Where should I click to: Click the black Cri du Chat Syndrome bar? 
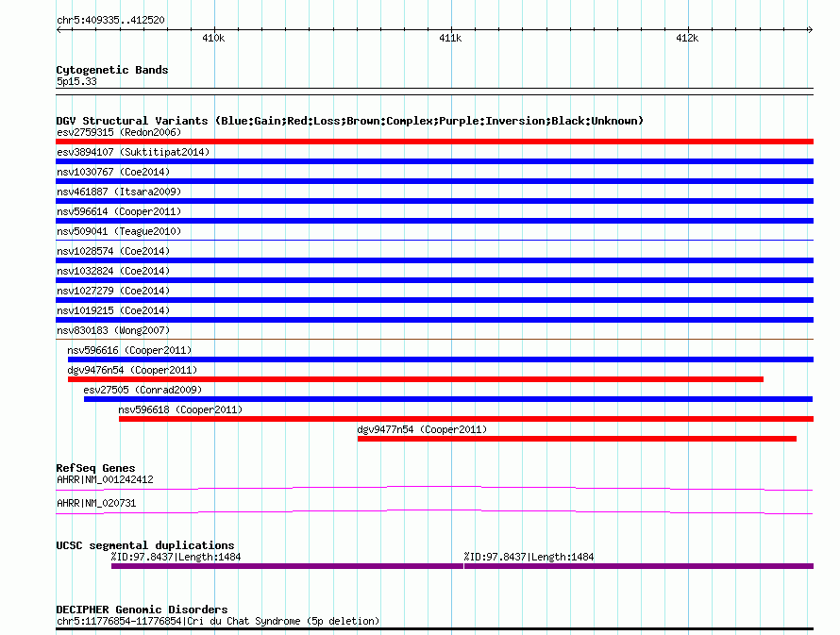point(434,629)
